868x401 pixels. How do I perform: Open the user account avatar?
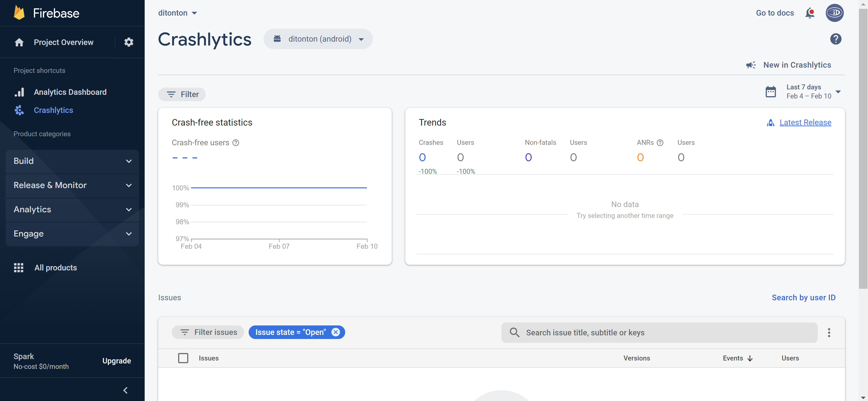click(x=834, y=13)
